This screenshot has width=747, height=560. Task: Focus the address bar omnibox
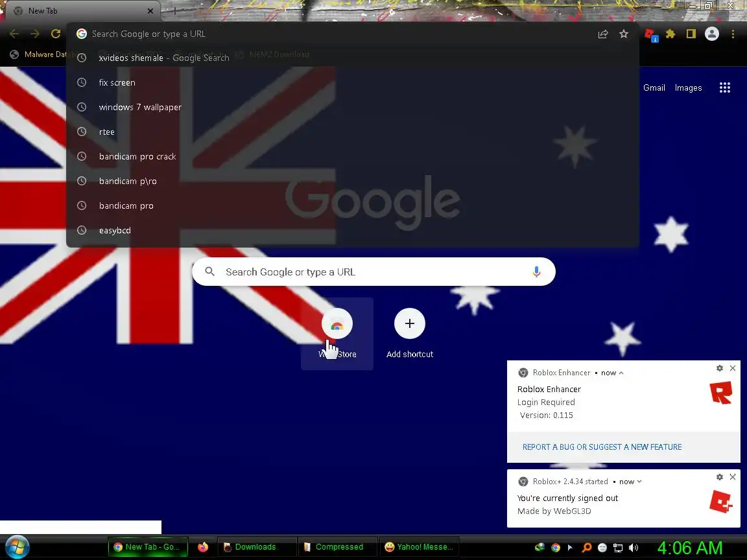point(333,34)
